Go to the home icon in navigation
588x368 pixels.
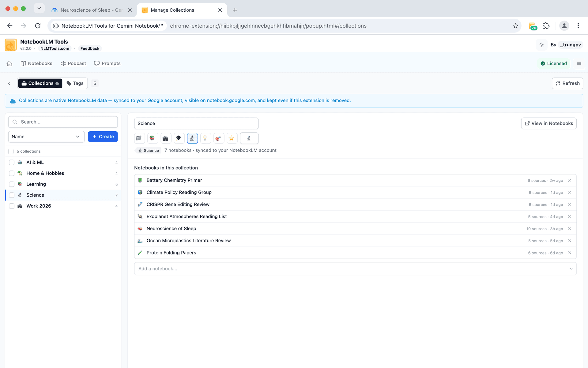tap(9, 63)
